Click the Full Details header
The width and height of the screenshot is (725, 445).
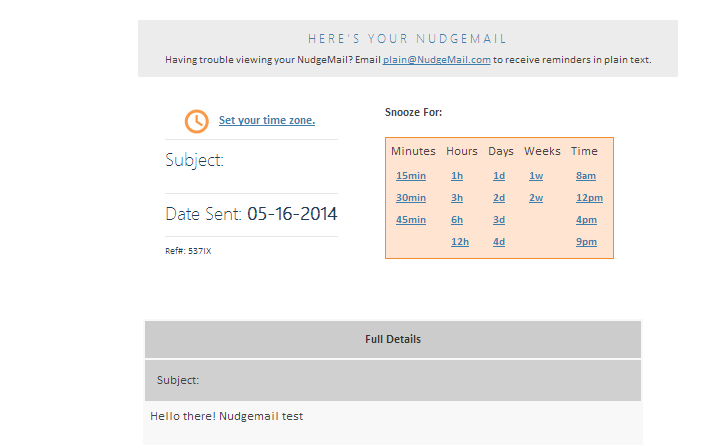pyautogui.click(x=393, y=339)
